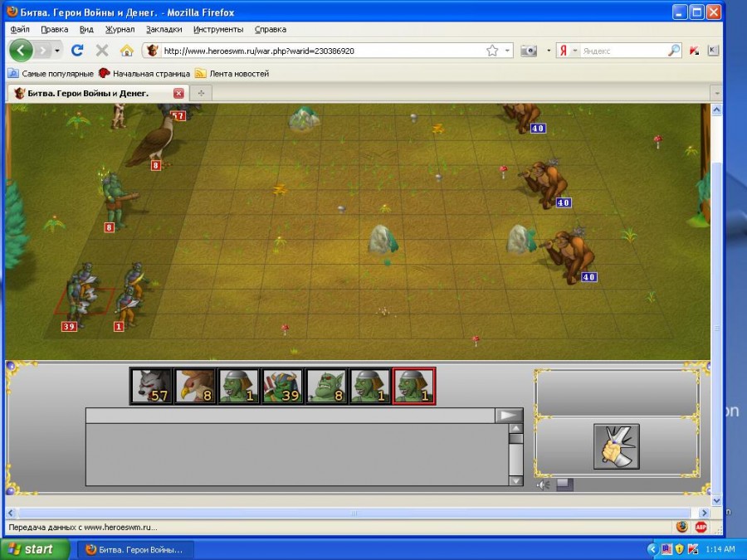Select the Битва. Герои Войны и Денег tab
Viewport: 747px width, 560px height.
click(98, 93)
